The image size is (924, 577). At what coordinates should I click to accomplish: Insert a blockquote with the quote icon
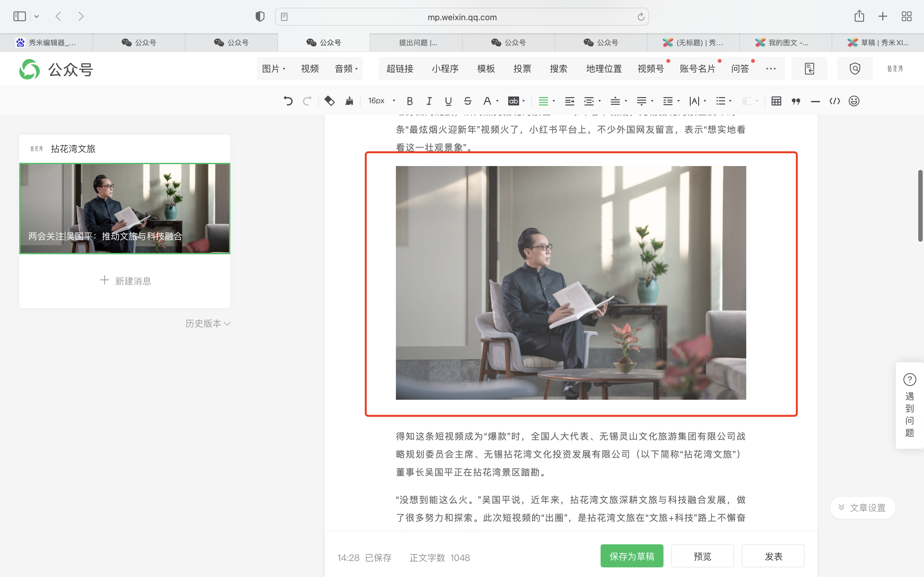tap(796, 101)
